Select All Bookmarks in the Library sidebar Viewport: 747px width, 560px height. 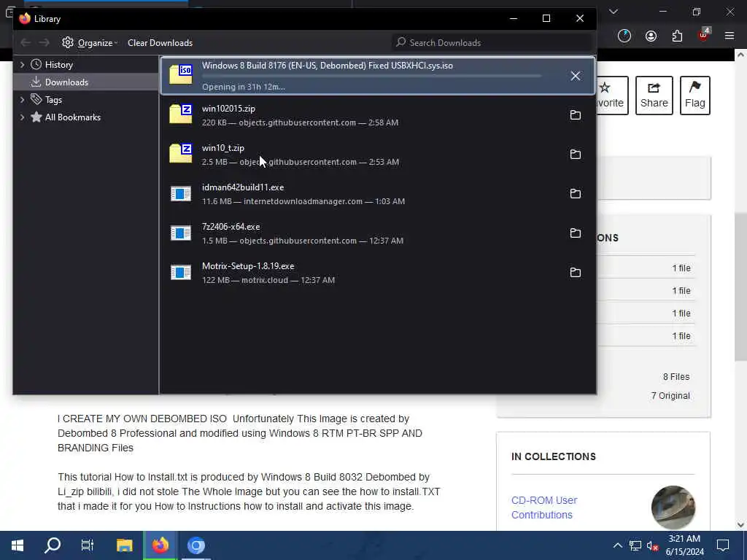click(72, 117)
